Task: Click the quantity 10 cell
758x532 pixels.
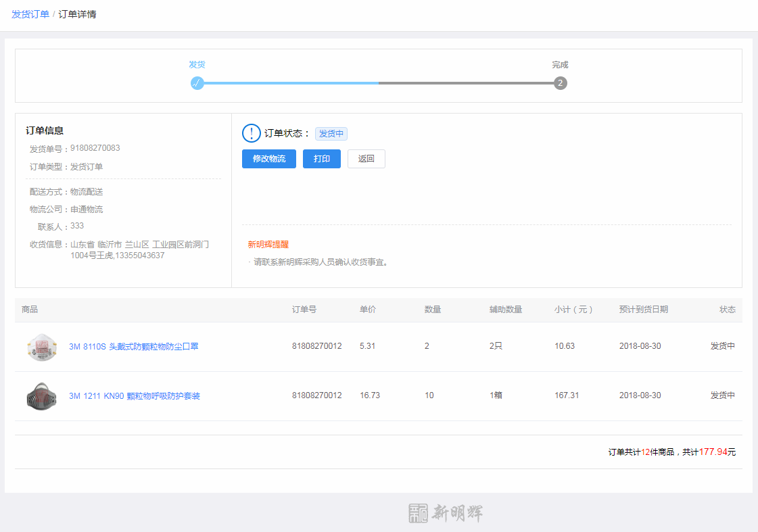Action: [429, 395]
